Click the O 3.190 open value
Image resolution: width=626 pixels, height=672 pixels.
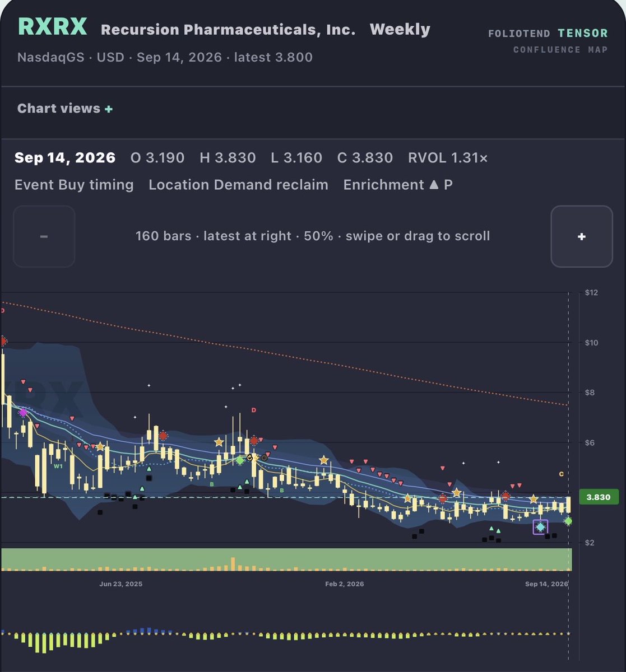[157, 158]
